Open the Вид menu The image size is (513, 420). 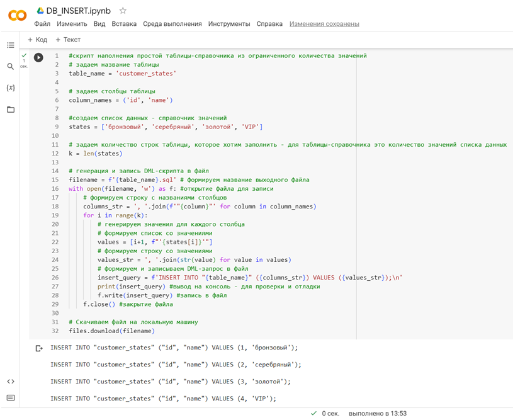(x=99, y=24)
